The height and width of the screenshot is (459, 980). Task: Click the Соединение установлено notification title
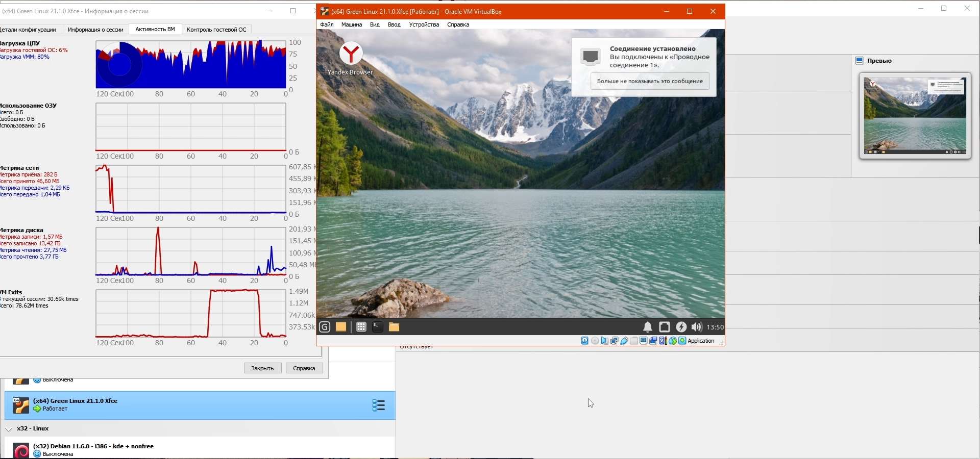pos(653,49)
